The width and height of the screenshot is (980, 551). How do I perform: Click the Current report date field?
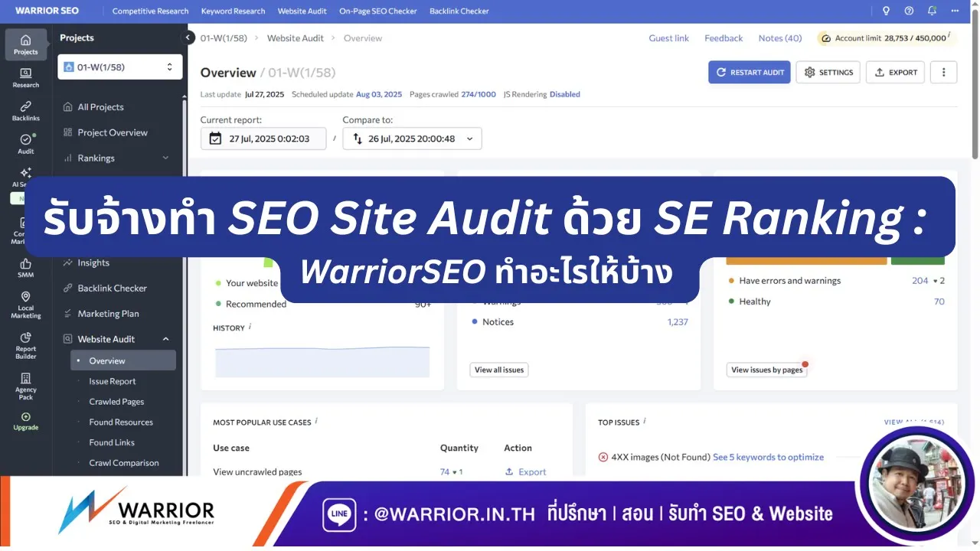coord(263,139)
